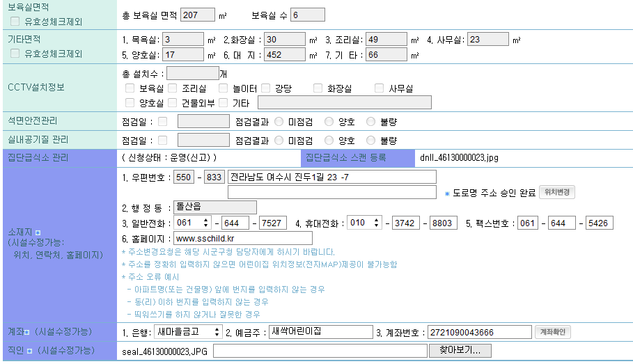Tick the 건물외부 CCTV checkbox
Viewport: 633px width, 364px height.
point(173,102)
